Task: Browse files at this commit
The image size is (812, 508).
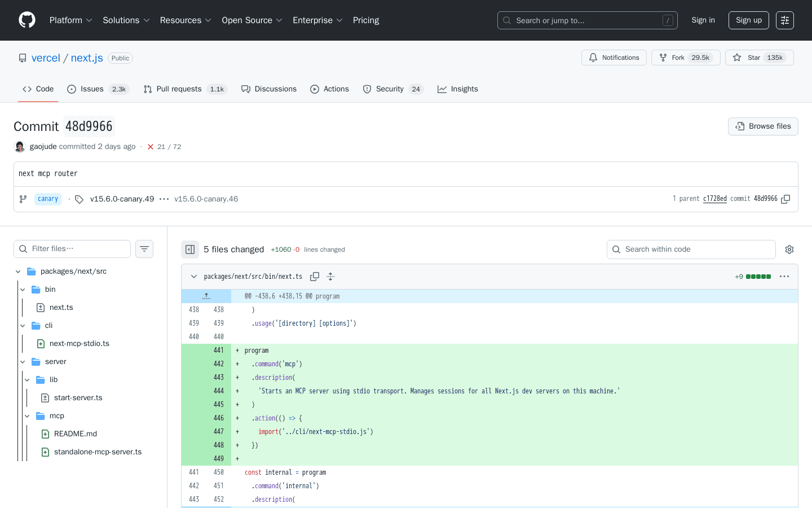Action: coord(763,126)
